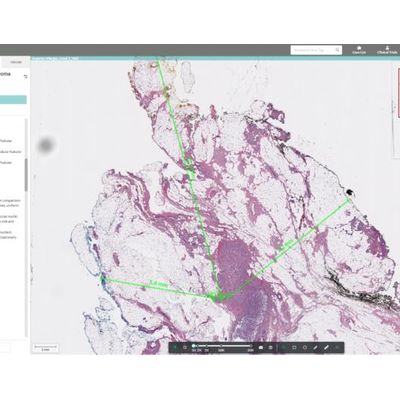Viewport: 400px width, 400px height.
Task: Click the zoom slider handle
Action: [x=193, y=346]
